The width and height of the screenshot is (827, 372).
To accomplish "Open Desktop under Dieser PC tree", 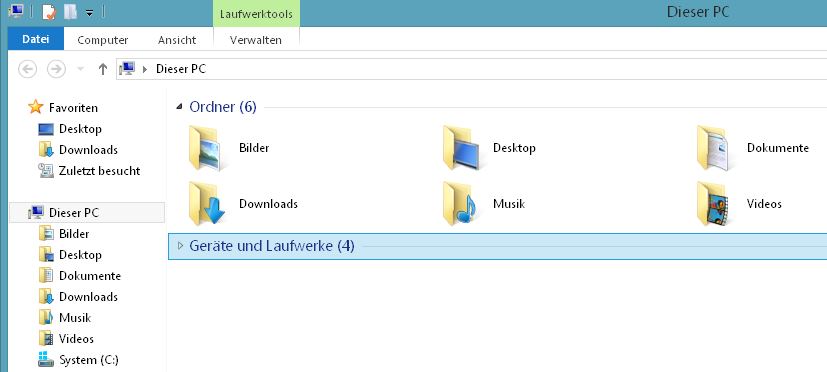I will [80, 255].
